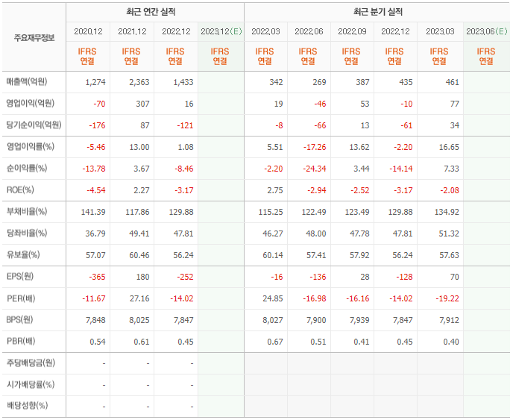Select the 주요재무정보 header cell
The height and width of the screenshot is (420, 513).
34,38
